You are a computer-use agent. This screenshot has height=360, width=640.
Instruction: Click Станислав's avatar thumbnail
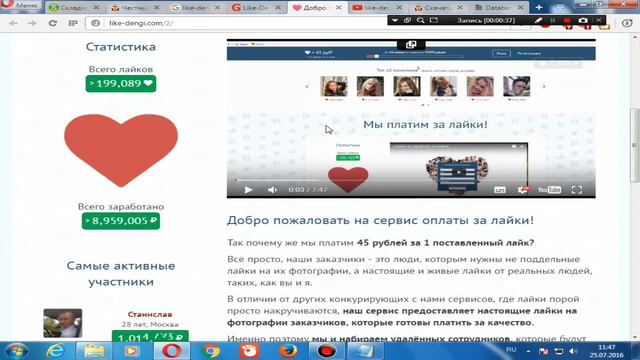[62, 323]
